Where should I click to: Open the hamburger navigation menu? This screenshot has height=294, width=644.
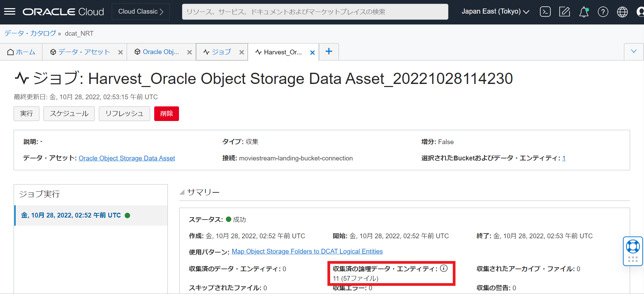10,12
